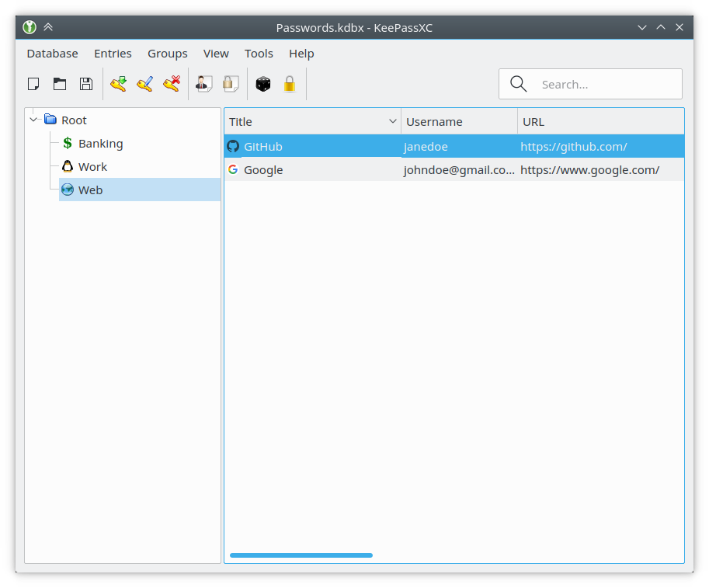The width and height of the screenshot is (709, 588).
Task: Select the Google entry title
Action: point(263,170)
